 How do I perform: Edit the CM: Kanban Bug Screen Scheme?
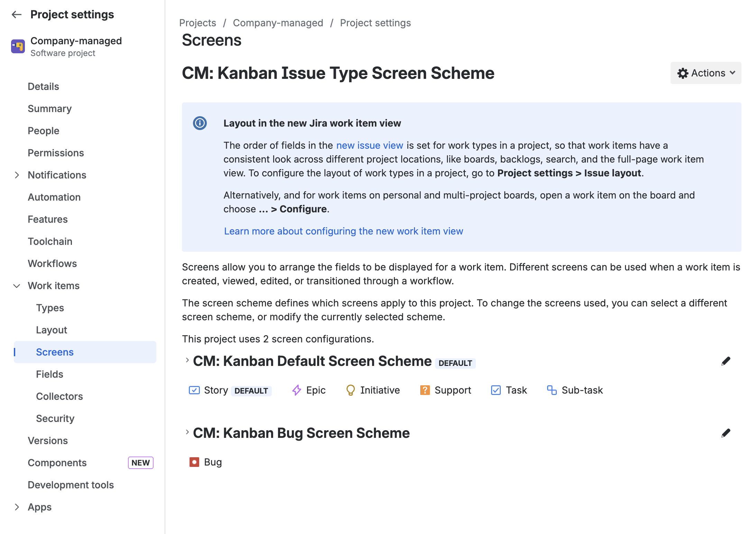(x=726, y=433)
